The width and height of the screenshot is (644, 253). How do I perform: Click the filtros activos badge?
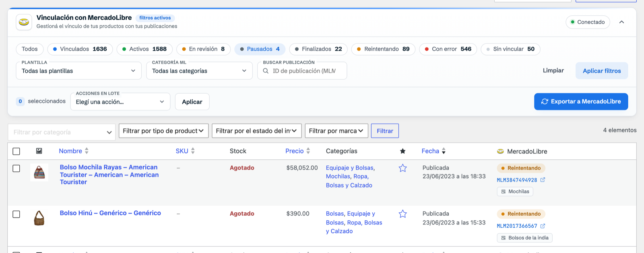[155, 18]
